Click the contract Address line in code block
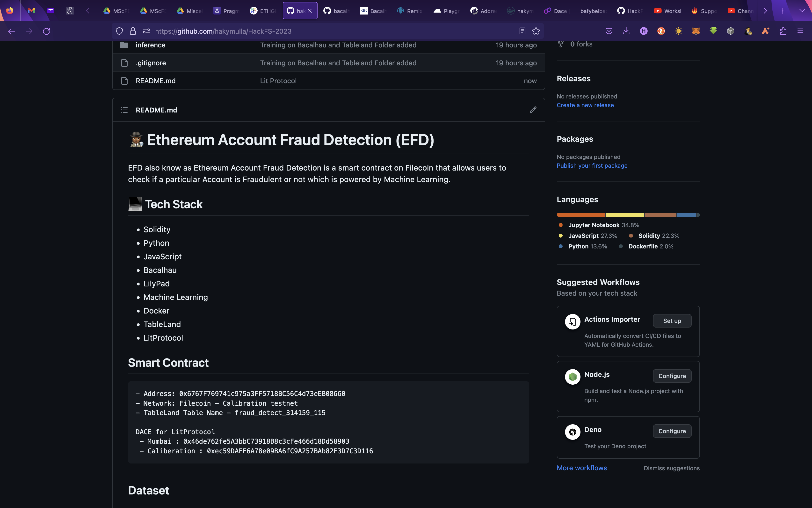812x508 pixels. [240, 393]
